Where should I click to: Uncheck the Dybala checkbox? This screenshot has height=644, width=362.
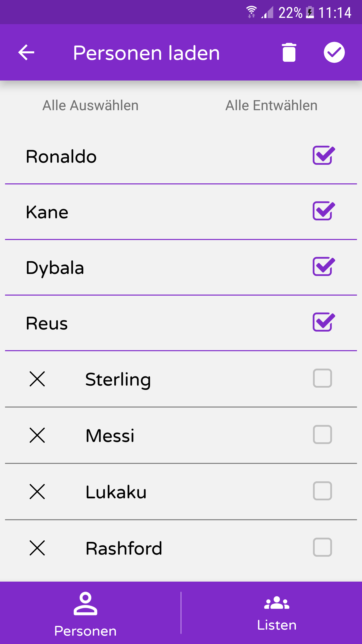[x=324, y=266]
